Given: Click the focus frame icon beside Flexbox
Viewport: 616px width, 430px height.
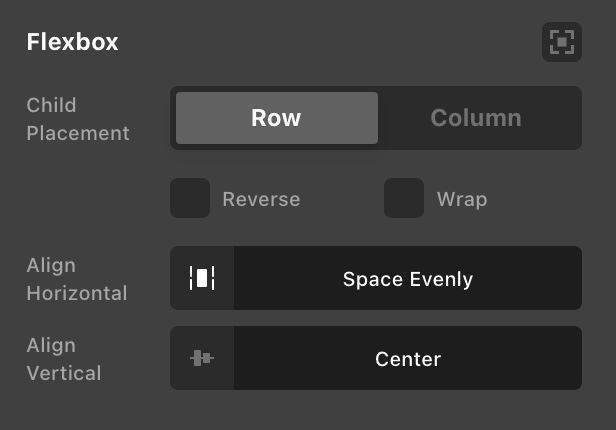Looking at the screenshot, I should tap(562, 42).
